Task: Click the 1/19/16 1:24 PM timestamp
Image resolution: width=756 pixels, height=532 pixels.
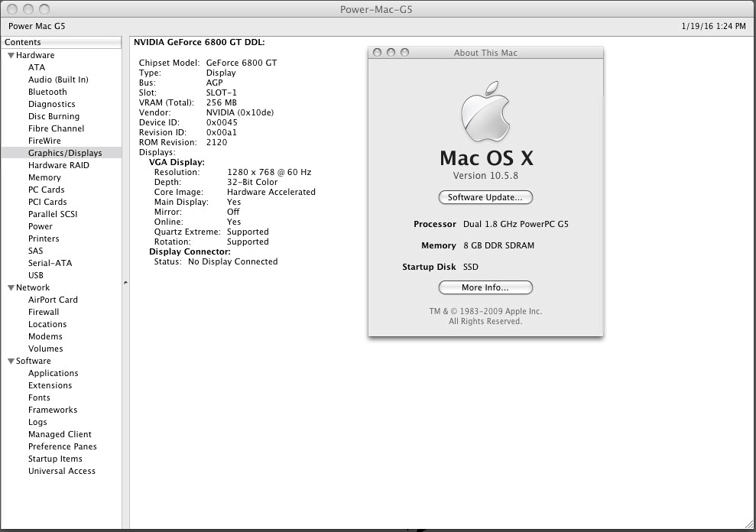Action: (x=713, y=26)
